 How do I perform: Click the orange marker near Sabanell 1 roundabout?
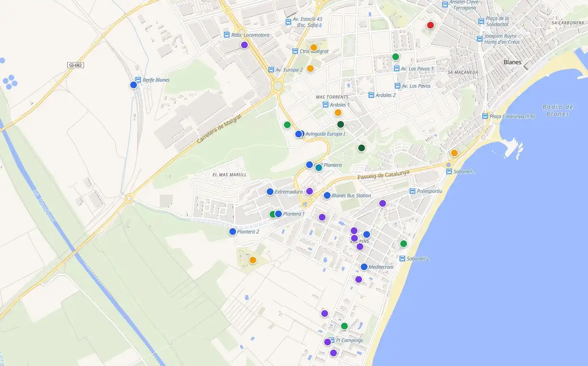pos(454,153)
